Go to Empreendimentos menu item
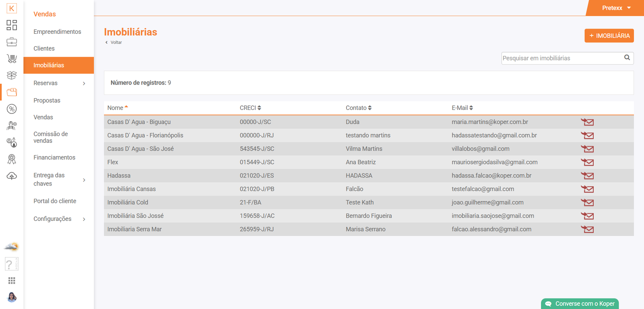 pos(57,32)
